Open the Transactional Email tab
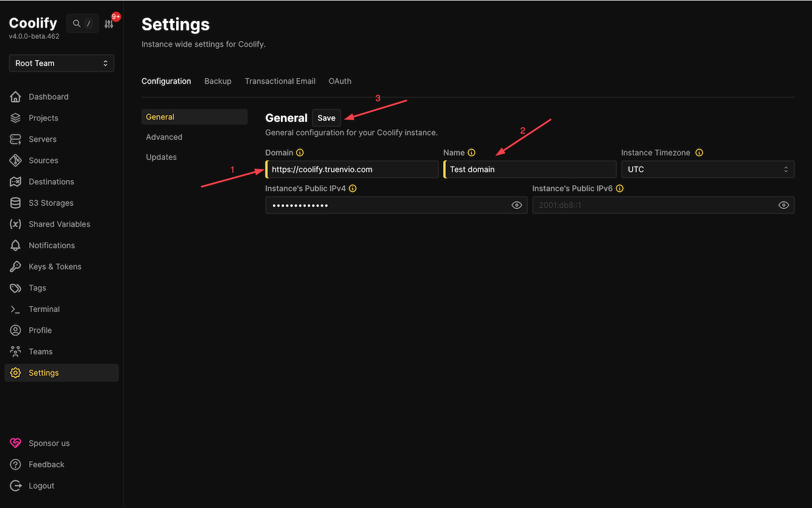Viewport: 812px width, 508px height. [280, 81]
